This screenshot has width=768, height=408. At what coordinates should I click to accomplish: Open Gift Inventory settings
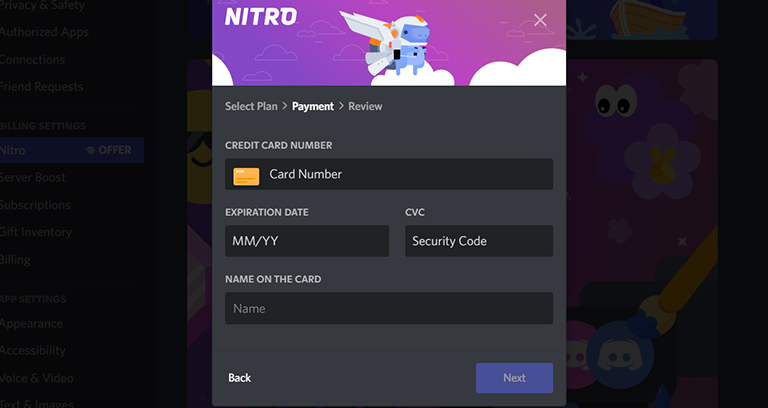(36, 232)
